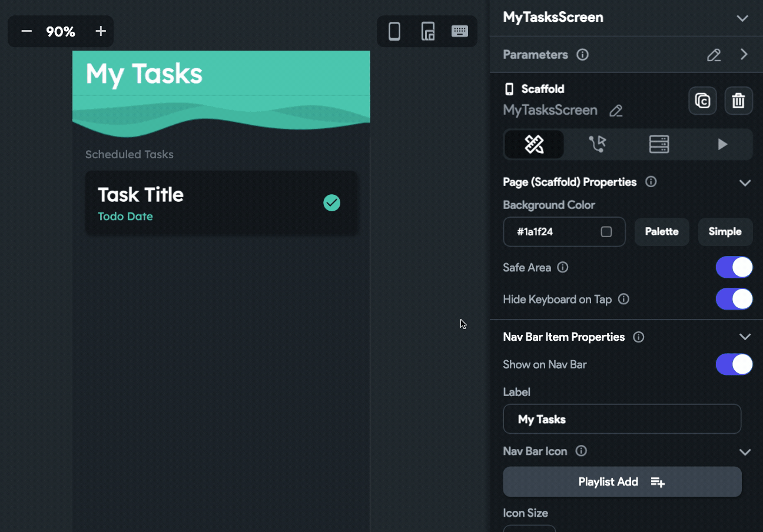This screenshot has height=532, width=763.
Task: Click the Parameters edit pencil icon
Action: coord(714,55)
